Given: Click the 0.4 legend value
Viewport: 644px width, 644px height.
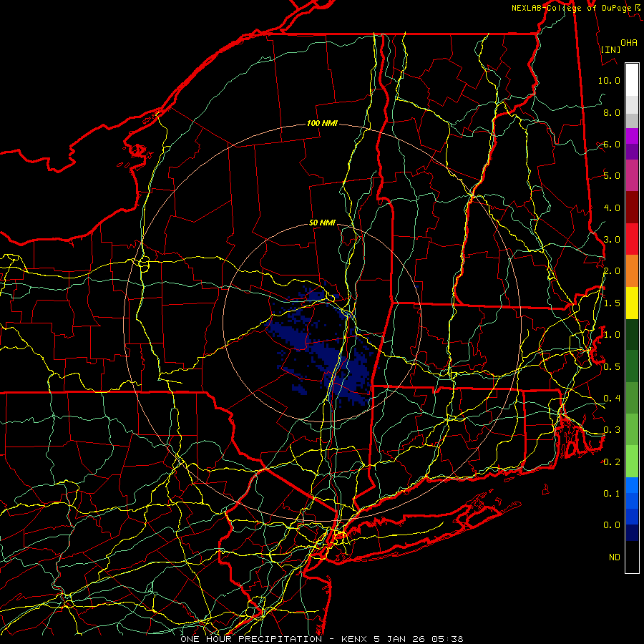Looking at the screenshot, I should point(612,399).
